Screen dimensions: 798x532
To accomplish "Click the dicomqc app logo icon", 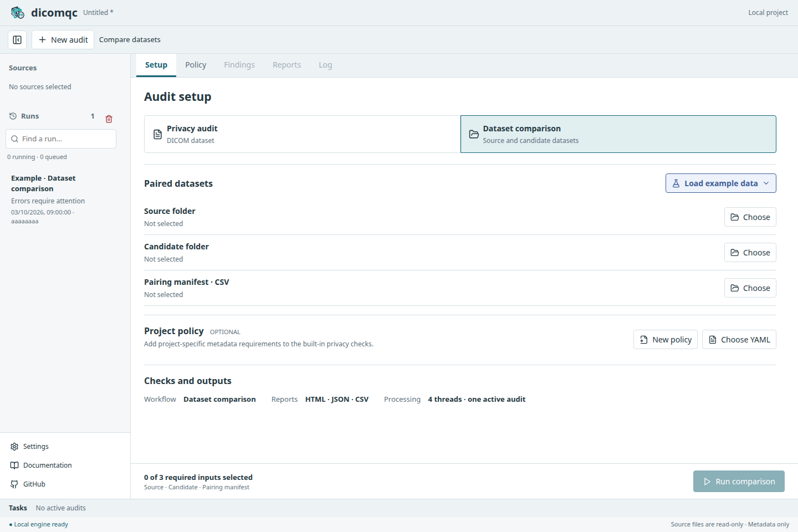I will point(18,12).
